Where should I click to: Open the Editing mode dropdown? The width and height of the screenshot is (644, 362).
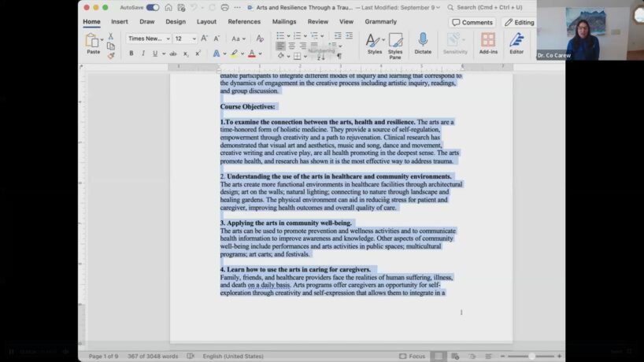(x=519, y=22)
